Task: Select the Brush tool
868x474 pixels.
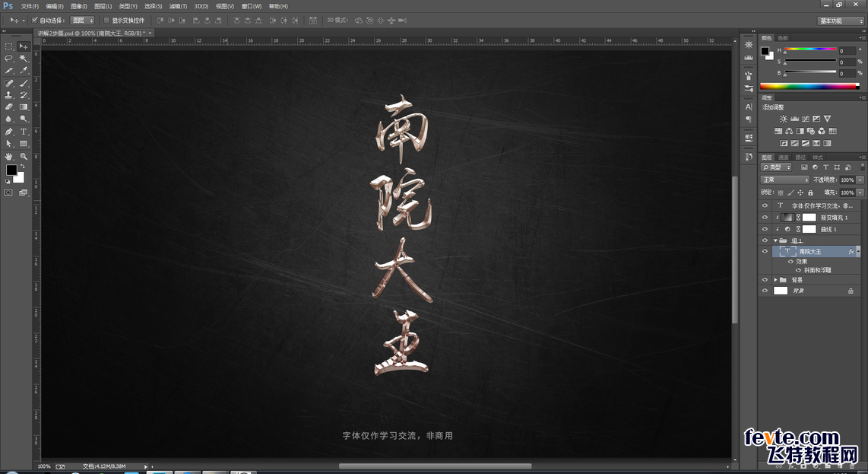Action: [x=24, y=83]
